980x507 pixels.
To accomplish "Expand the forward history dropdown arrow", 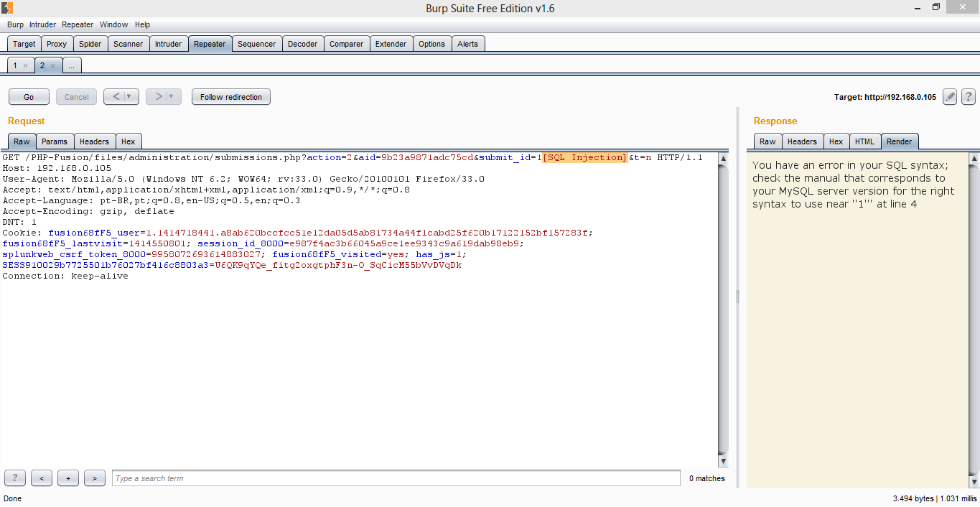I will 172,97.
